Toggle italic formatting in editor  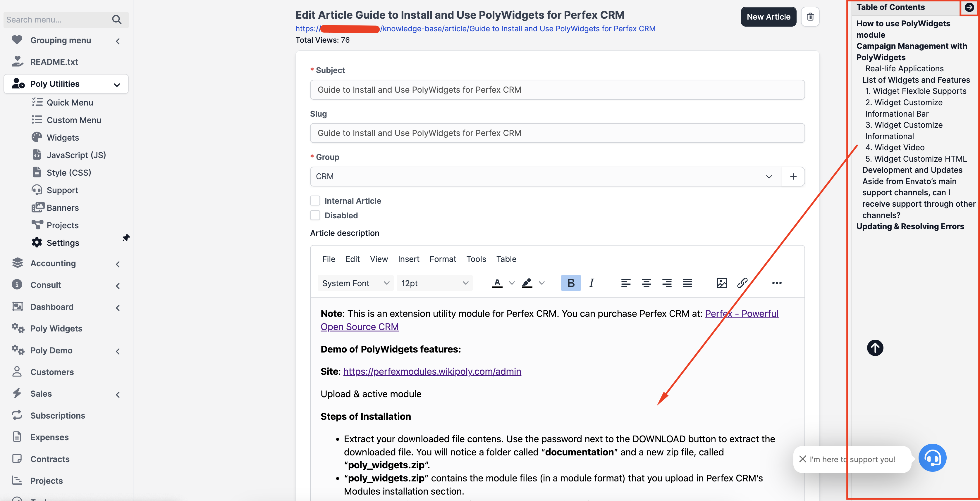(x=591, y=283)
